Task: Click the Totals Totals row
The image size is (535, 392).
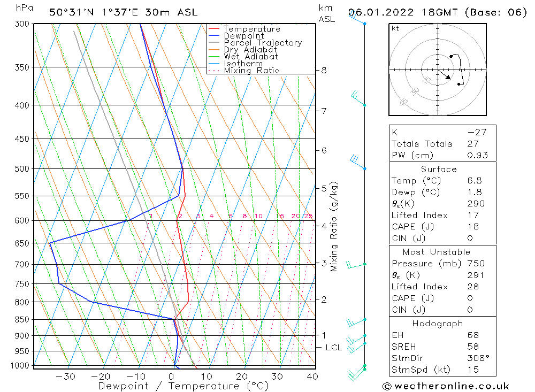Action: click(x=442, y=144)
